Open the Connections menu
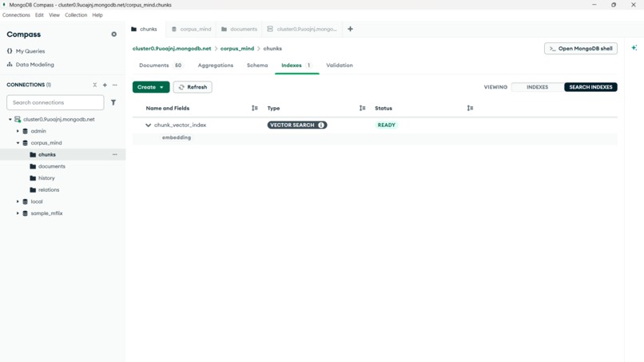 [16, 15]
